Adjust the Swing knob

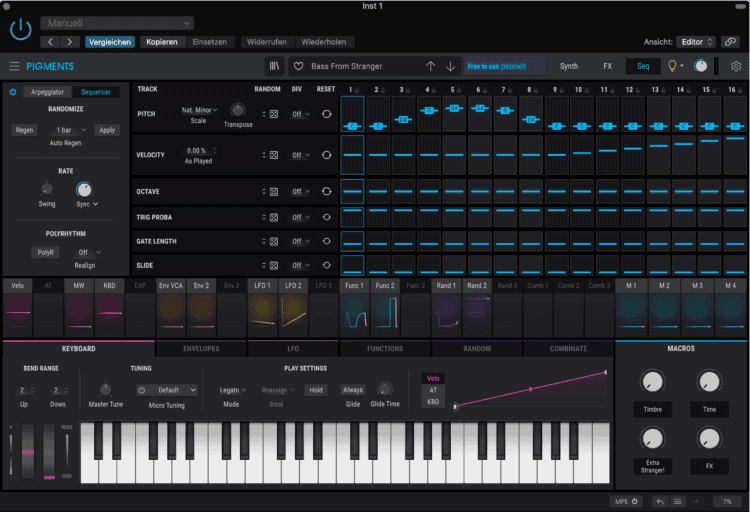(x=46, y=189)
